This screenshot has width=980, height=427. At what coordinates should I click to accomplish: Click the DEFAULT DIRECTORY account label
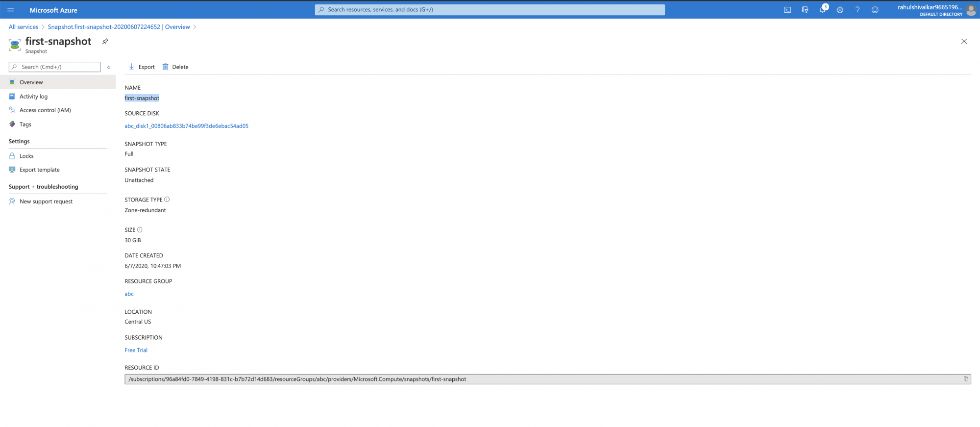point(941,15)
